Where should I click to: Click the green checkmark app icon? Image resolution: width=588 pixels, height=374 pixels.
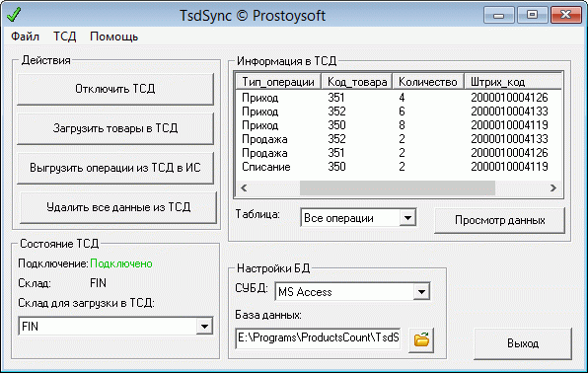click(14, 15)
